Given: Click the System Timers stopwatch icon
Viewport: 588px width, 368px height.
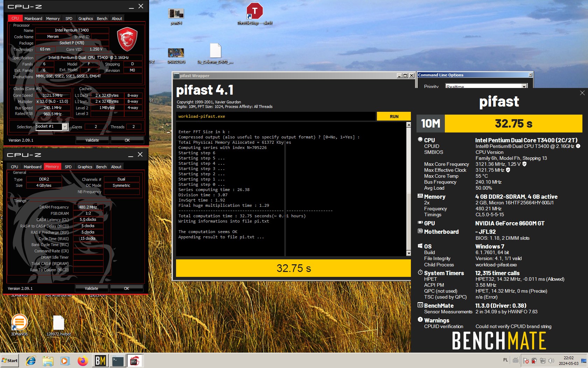Looking at the screenshot, I should click(420, 272).
